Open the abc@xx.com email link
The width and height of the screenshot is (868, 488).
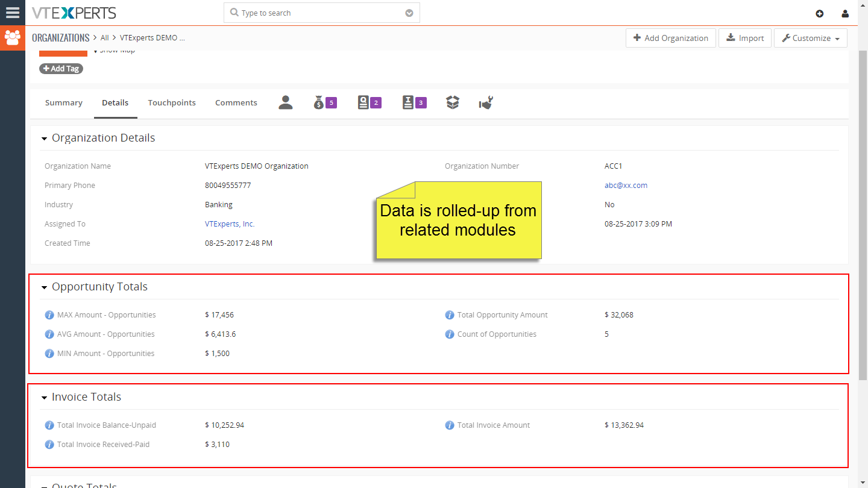(x=626, y=186)
